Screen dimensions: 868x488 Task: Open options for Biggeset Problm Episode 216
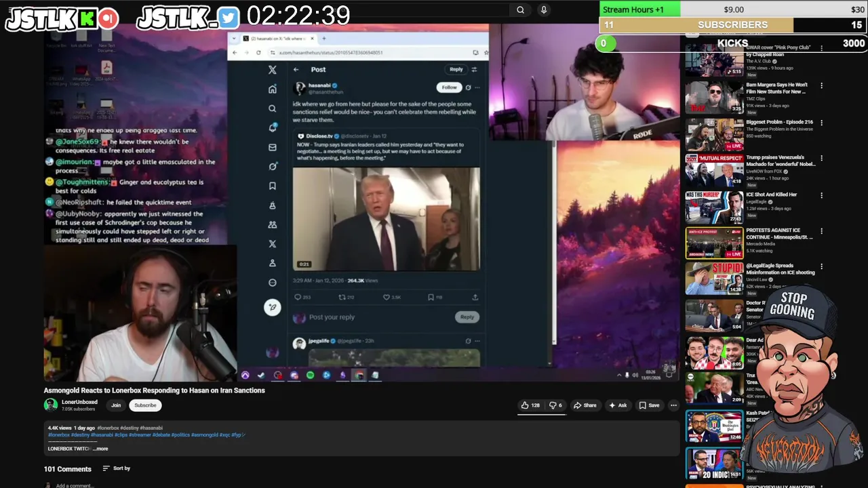pyautogui.click(x=821, y=123)
